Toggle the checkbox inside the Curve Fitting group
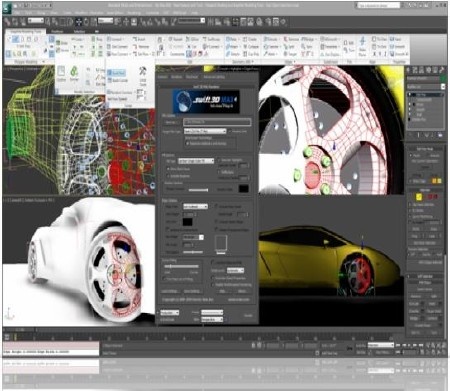Image resolution: width=450 pixels, height=391 pixels. 165,279
